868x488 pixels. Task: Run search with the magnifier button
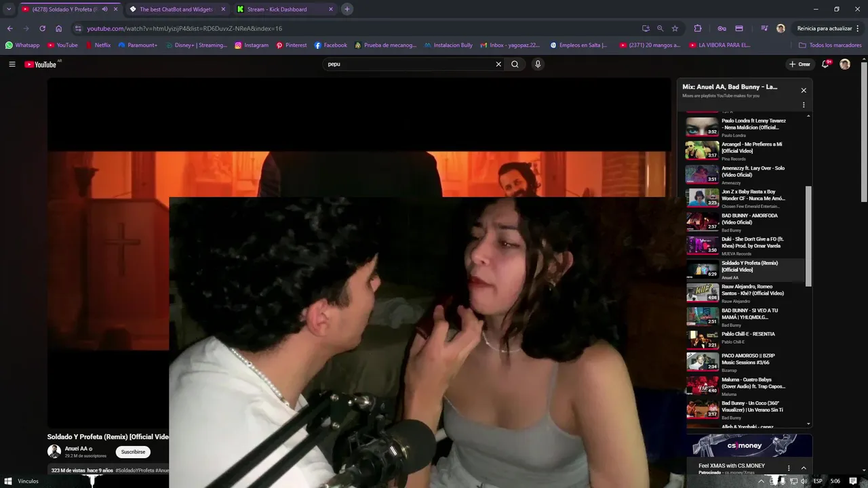[x=515, y=64]
